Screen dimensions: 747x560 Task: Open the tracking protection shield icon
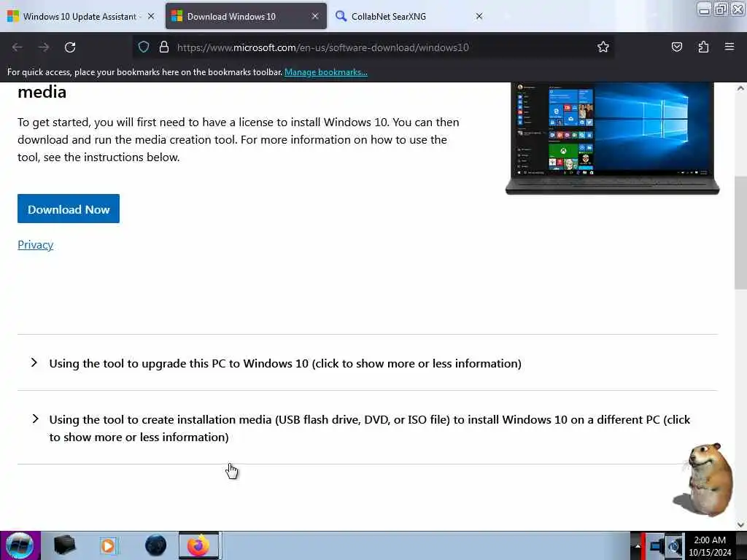(x=144, y=47)
